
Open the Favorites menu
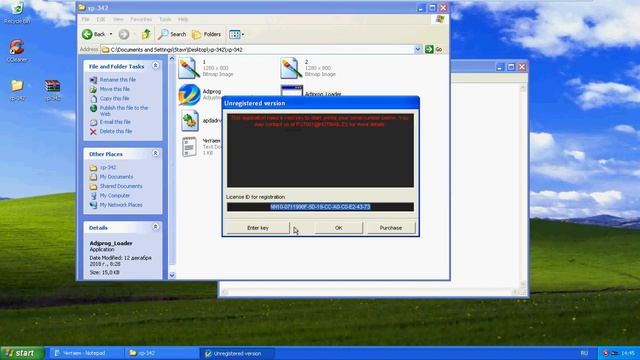141,19
